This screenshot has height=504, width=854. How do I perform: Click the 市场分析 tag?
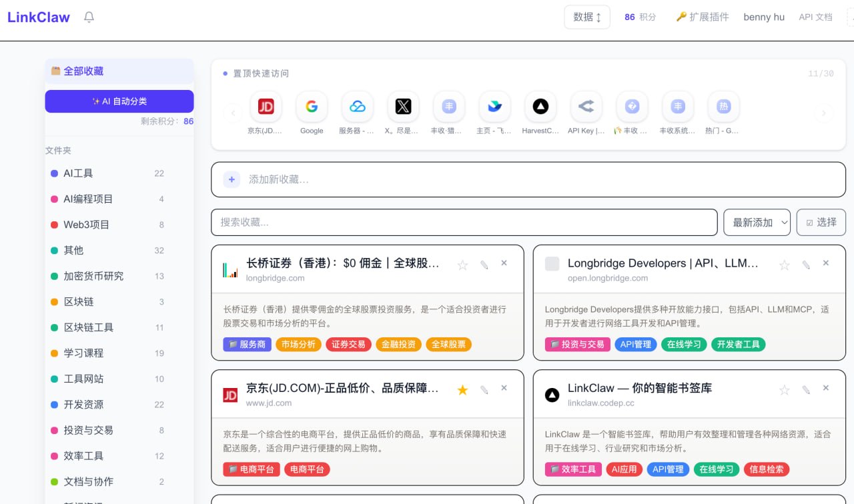pos(298,345)
